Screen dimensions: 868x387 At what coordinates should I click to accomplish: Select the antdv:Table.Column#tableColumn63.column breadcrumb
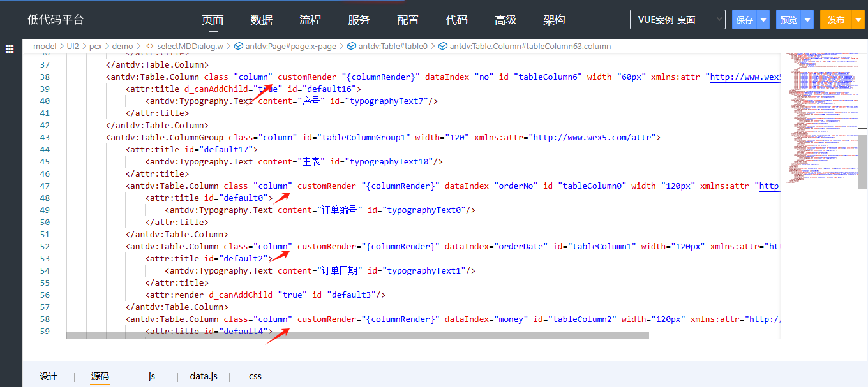coord(530,46)
